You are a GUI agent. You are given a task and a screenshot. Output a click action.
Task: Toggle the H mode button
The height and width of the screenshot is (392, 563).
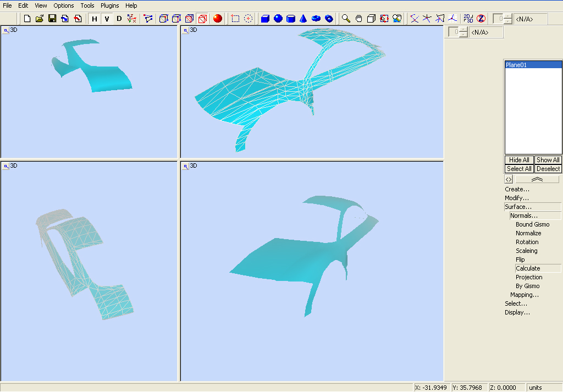click(x=95, y=19)
